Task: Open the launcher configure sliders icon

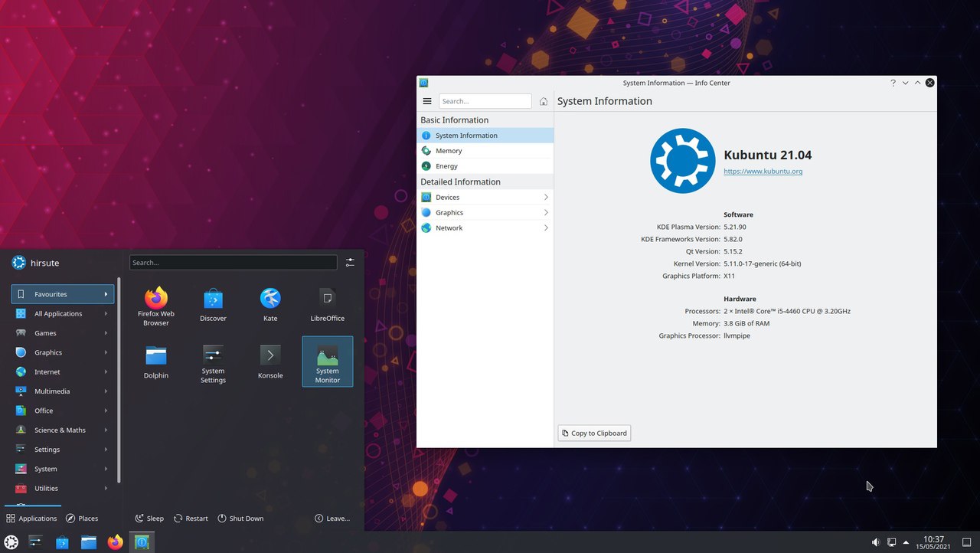Action: 350,262
